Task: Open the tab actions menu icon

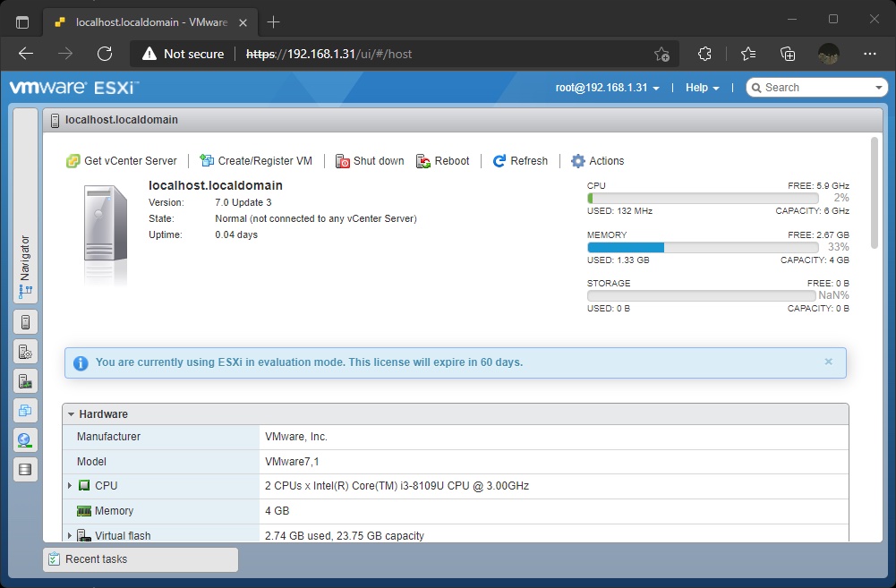Action: (22, 22)
